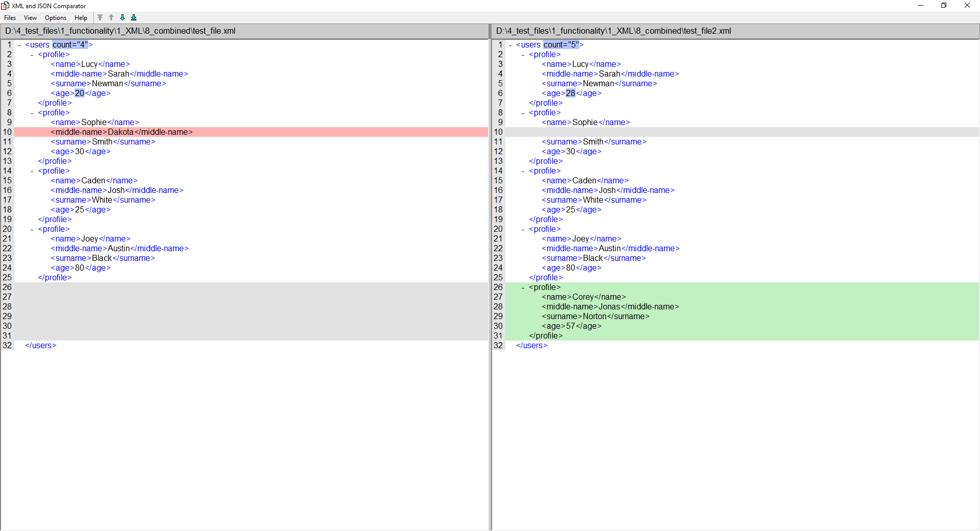The height and width of the screenshot is (531, 980).
Task: Click the left file path header test_file.xml
Action: pyautogui.click(x=120, y=31)
